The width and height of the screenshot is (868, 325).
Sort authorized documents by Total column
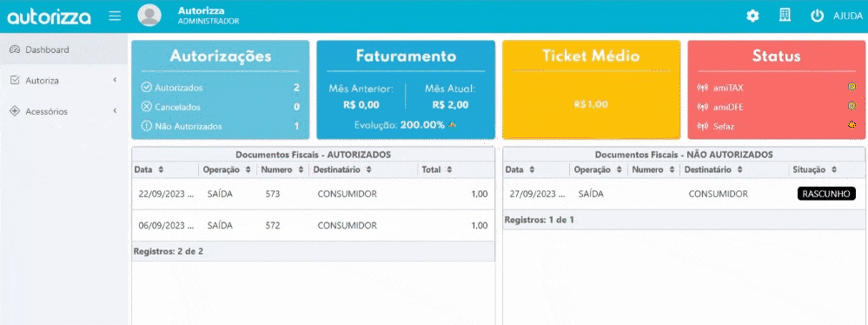click(437, 169)
